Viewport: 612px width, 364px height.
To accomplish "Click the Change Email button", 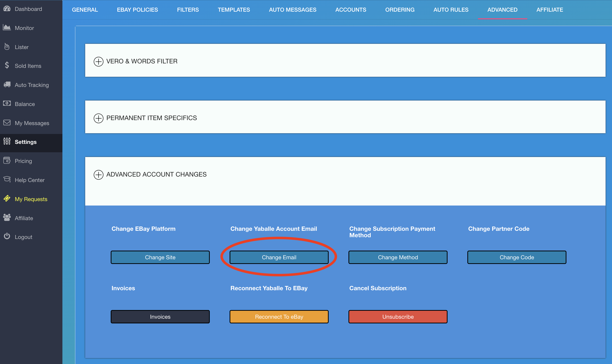I will (279, 257).
